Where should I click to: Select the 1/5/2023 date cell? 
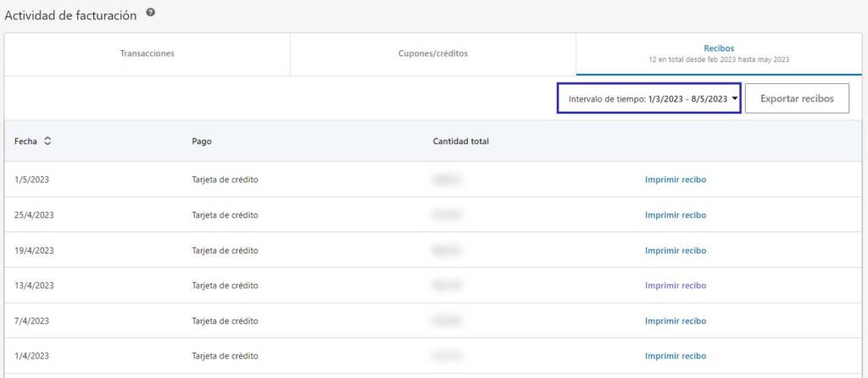click(x=31, y=180)
